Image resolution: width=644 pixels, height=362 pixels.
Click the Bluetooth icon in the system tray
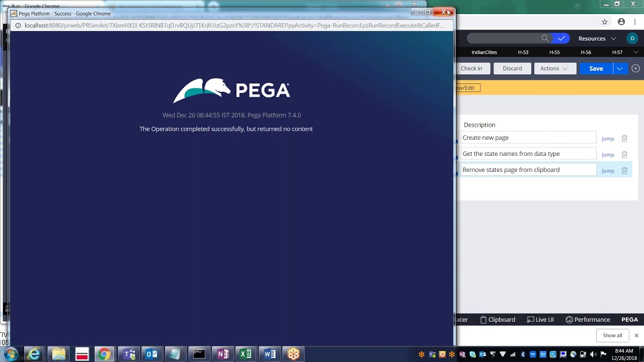point(523,354)
